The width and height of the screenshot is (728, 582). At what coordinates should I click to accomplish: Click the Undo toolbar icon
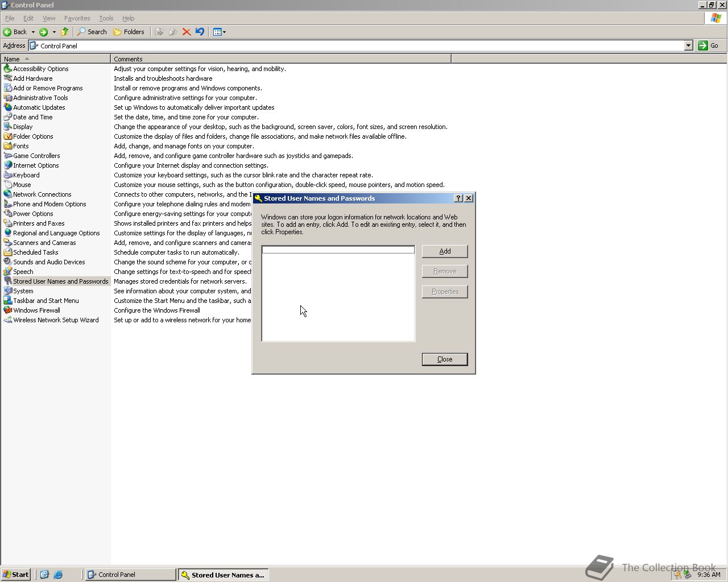click(x=200, y=32)
